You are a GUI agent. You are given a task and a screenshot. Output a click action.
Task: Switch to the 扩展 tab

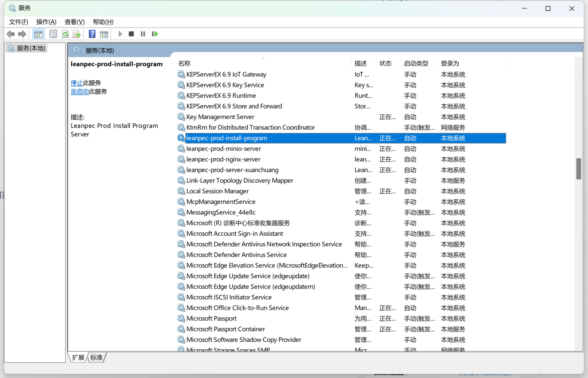pyautogui.click(x=78, y=357)
